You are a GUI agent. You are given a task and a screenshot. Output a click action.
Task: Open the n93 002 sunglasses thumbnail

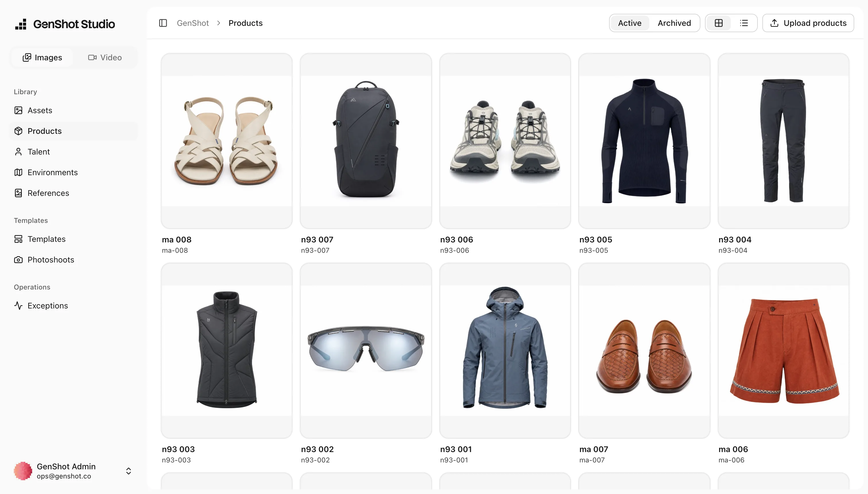tap(366, 350)
